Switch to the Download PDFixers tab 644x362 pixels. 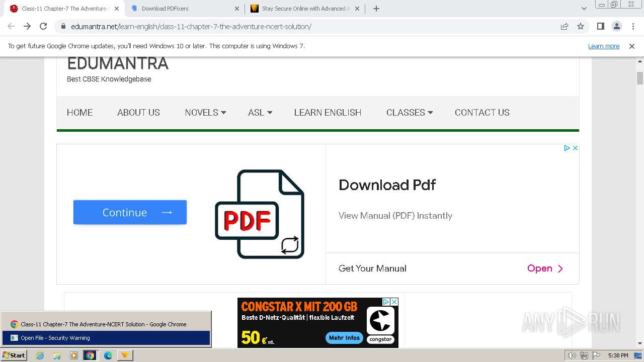pyautogui.click(x=185, y=9)
